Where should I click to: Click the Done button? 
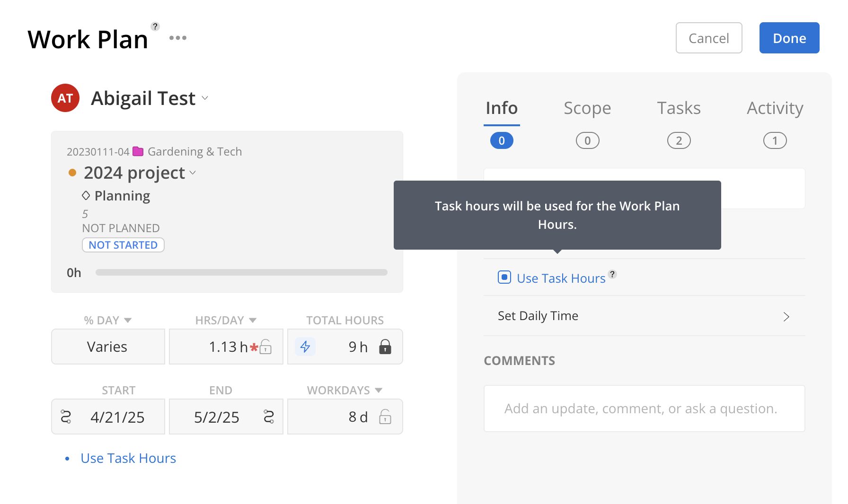click(789, 38)
